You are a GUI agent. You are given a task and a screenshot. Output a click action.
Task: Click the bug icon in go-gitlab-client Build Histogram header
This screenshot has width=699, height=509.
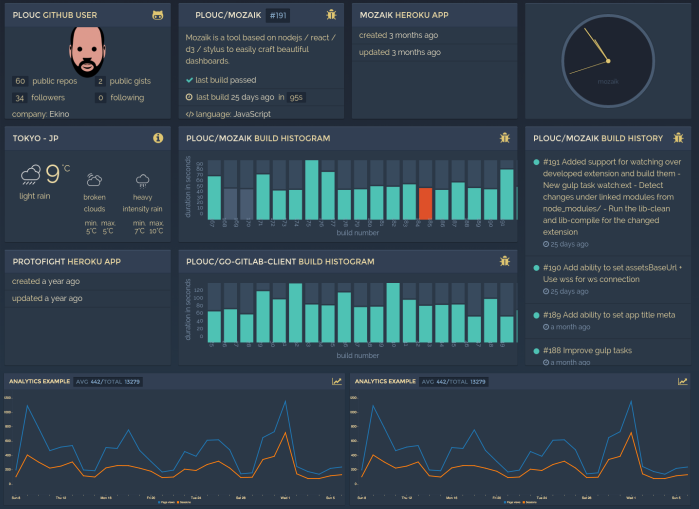[504, 261]
